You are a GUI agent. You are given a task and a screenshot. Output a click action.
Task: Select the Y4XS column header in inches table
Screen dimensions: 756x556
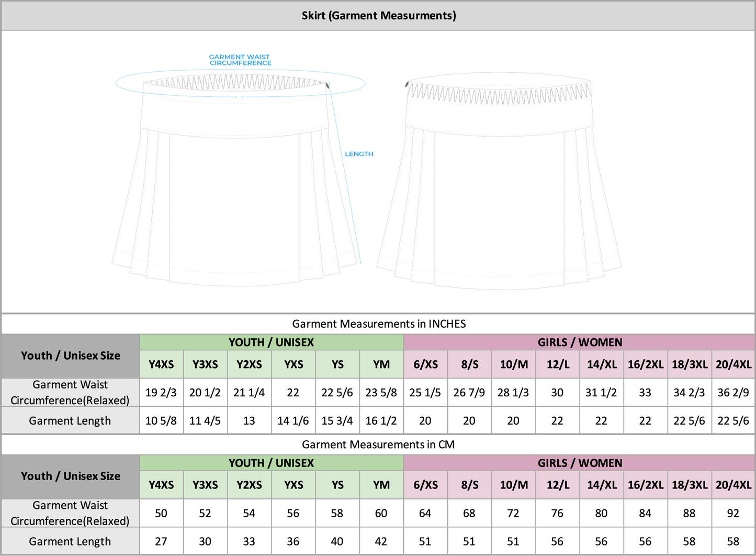[161, 364]
